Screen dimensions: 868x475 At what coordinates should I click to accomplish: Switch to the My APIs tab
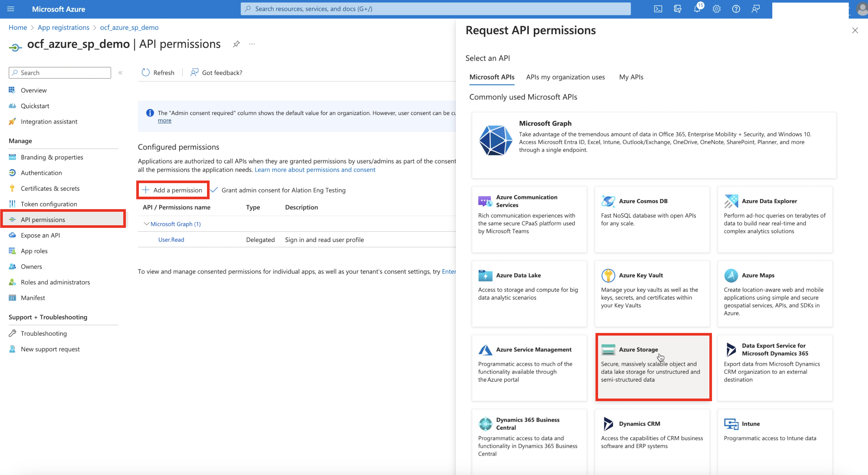tap(631, 77)
